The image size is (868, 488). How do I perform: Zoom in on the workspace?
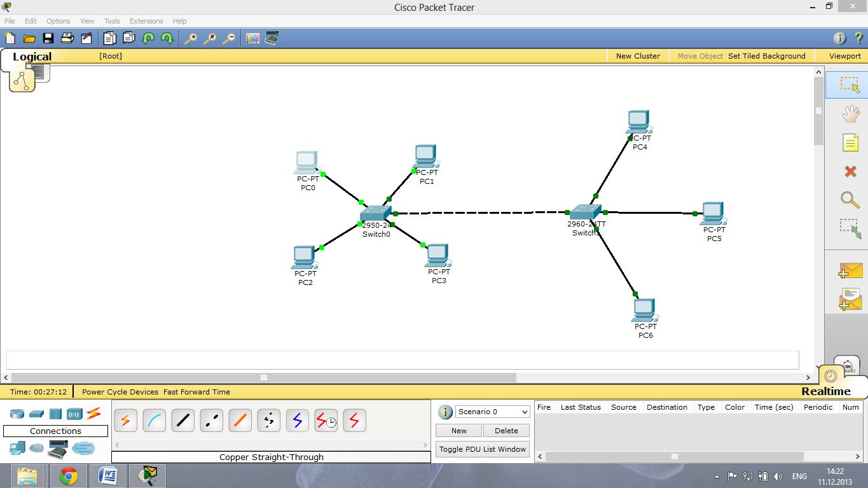191,38
